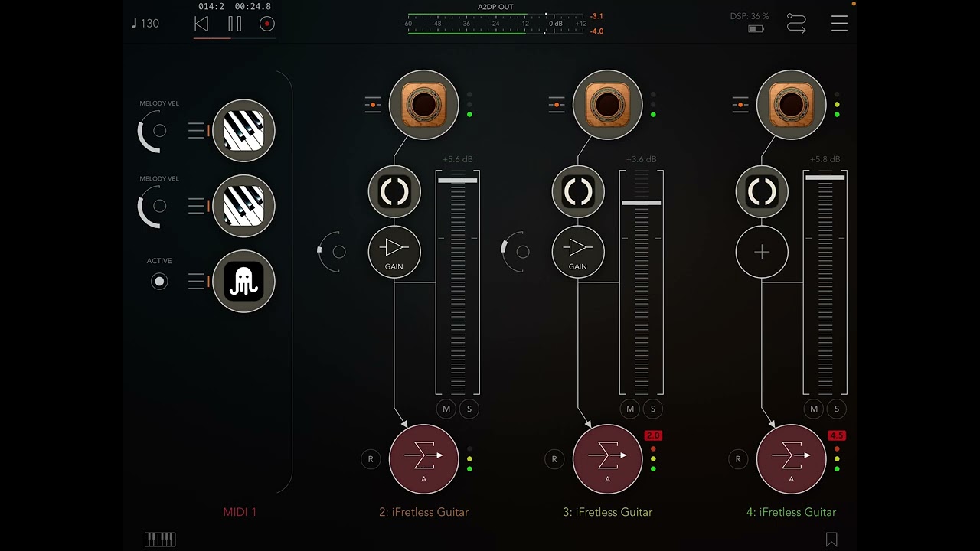Open node options beside the octopus sequencer
Image resolution: width=980 pixels, height=551 pixels.
tap(198, 282)
